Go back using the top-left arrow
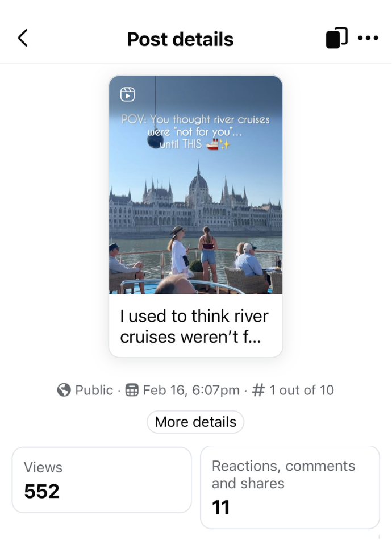 point(23,39)
